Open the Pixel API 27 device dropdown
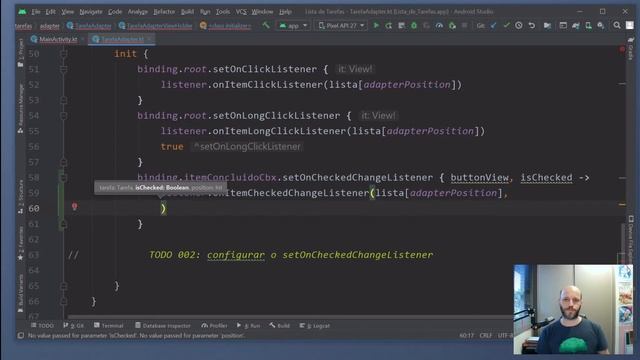The width and height of the screenshot is (640, 360). 341,26
